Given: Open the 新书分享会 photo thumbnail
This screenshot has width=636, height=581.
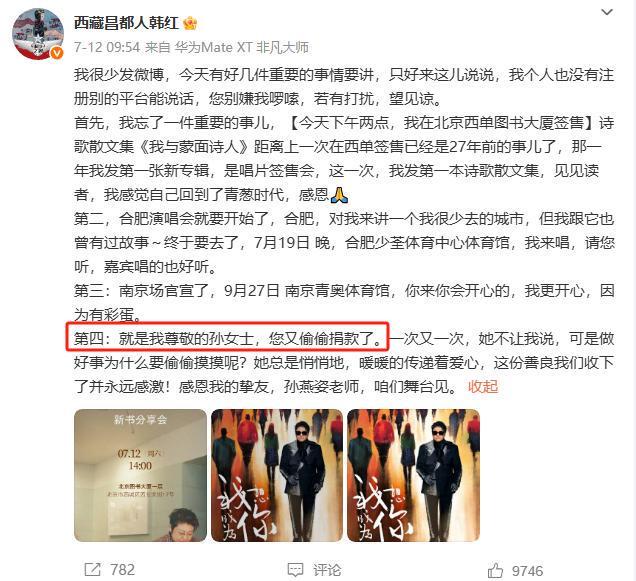Looking at the screenshot, I should (x=140, y=475).
